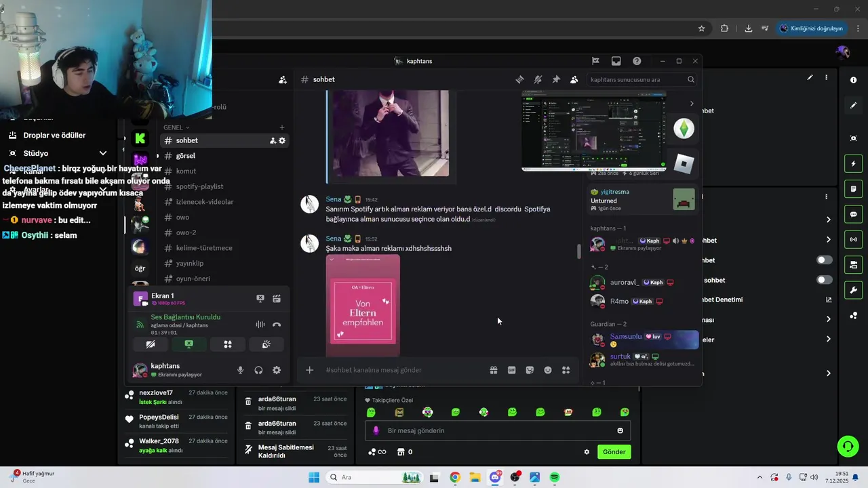Stop streaming icon beside Ekran 1
Screen dimensions: 868x488
click(x=260, y=298)
